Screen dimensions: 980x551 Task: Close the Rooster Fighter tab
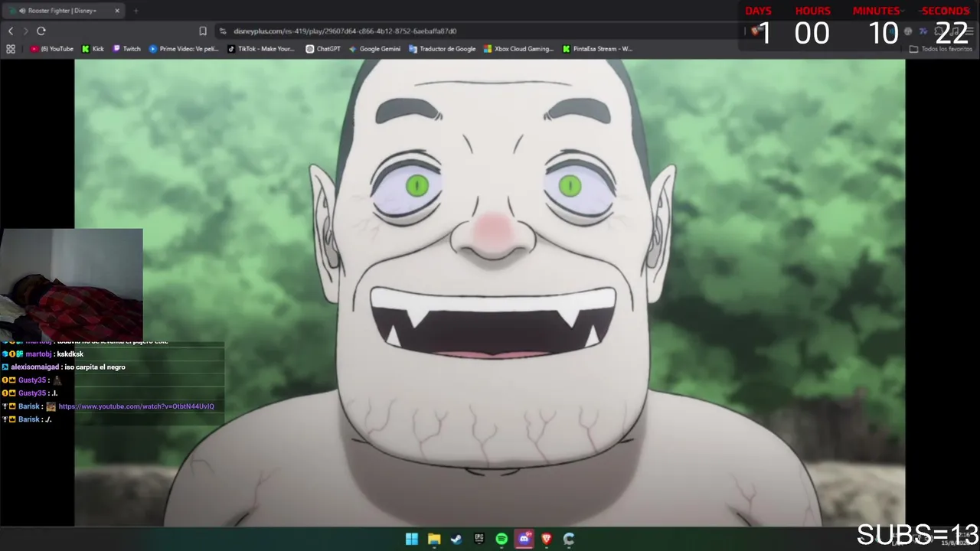(117, 11)
